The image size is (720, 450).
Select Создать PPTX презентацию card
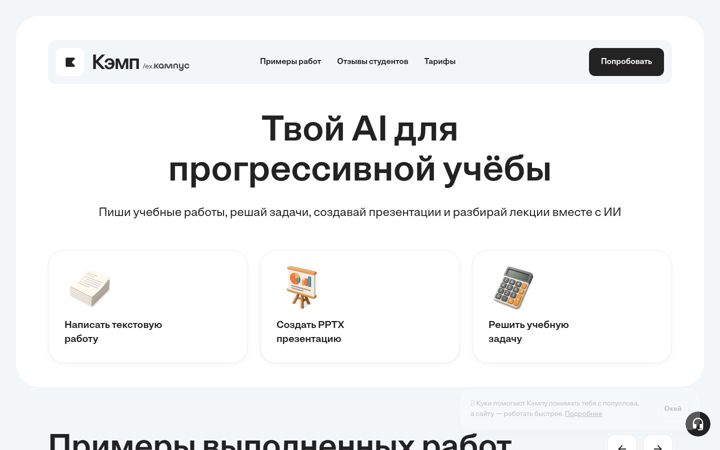click(x=360, y=307)
